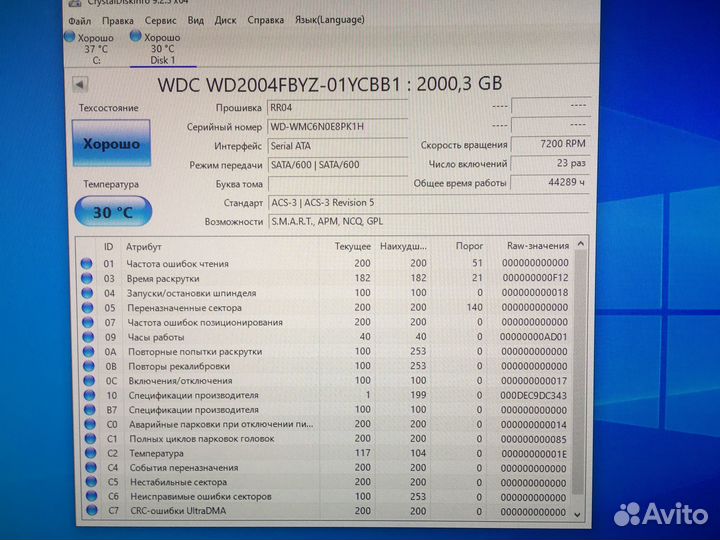Click the blue status orb of Disk 1
The width and height of the screenshot is (720, 540).
pos(135,36)
